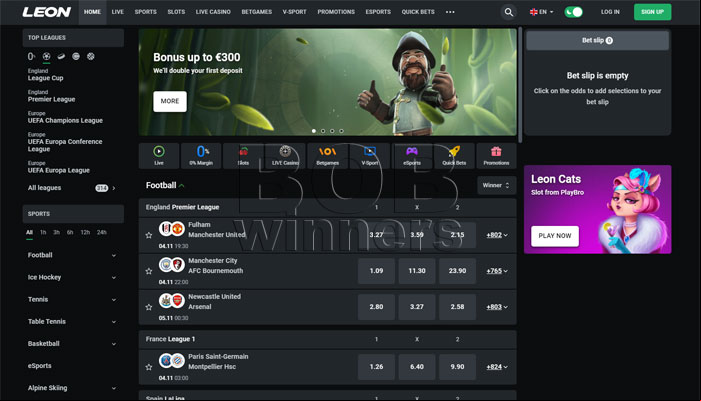Go to second banner slide dot
Viewport: 701px width, 401px height.
tap(323, 131)
